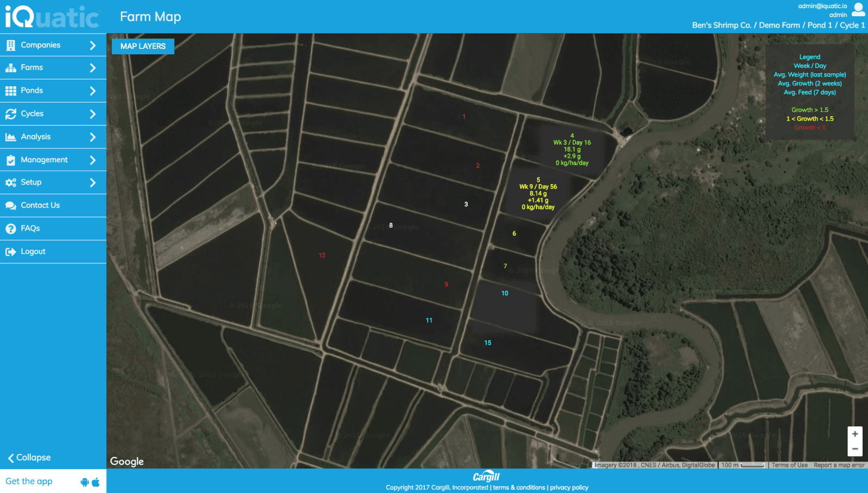Collapse the sidebar navigation
Screen dimensions: 868x493
29,458
